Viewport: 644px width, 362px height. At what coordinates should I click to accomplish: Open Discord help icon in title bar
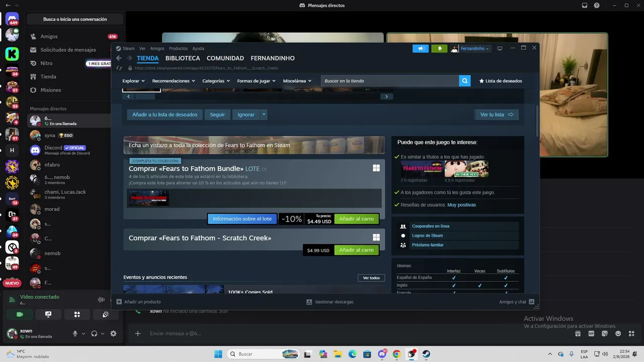[597, 6]
